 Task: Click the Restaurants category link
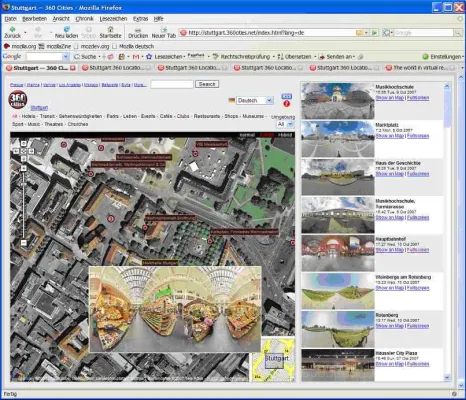(207, 116)
